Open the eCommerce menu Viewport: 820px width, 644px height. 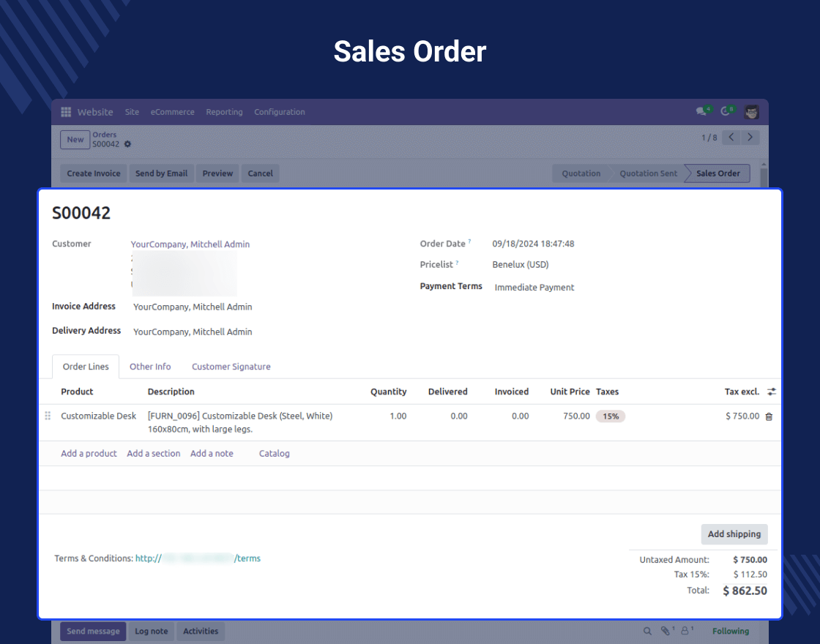pos(173,112)
